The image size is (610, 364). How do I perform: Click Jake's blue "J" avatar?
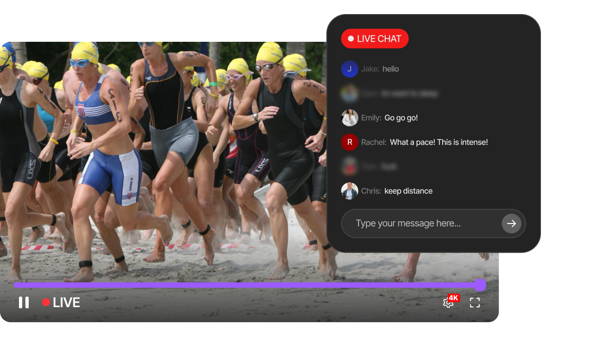(x=349, y=69)
